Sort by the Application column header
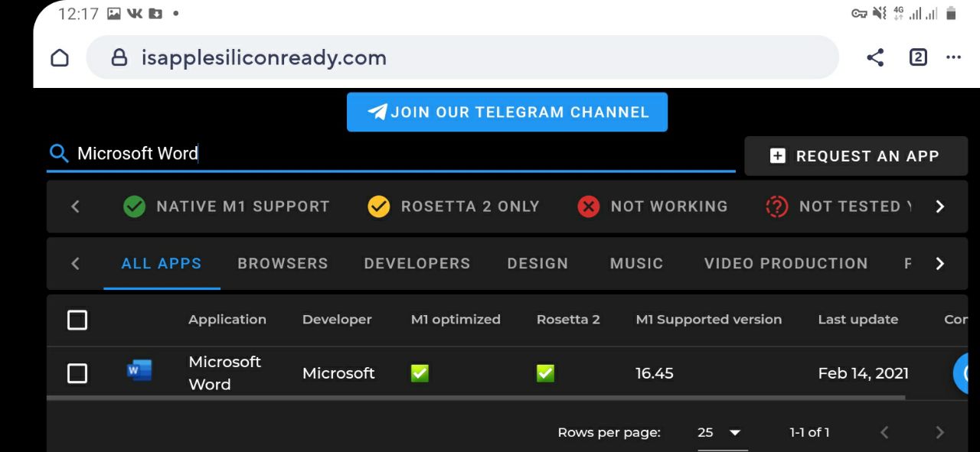980x452 pixels. pyautogui.click(x=227, y=320)
